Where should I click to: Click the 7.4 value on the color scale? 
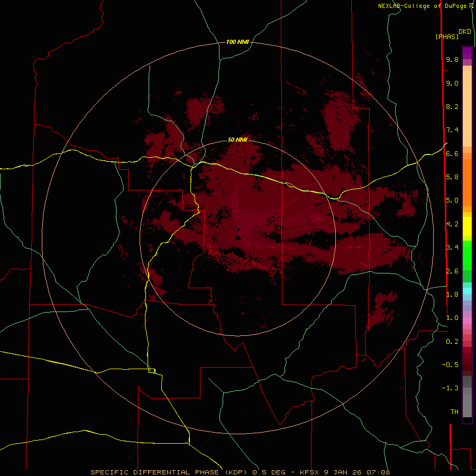pos(452,130)
